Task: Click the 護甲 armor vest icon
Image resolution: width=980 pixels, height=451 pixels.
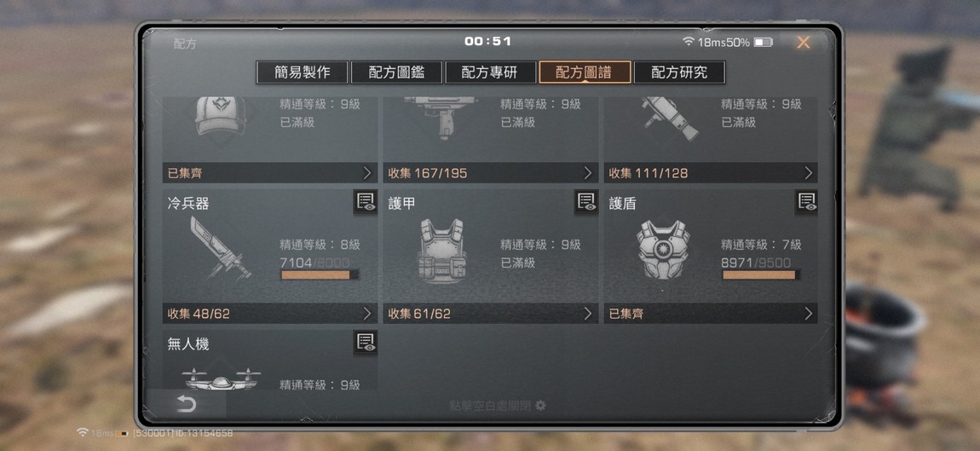Action: click(x=442, y=251)
